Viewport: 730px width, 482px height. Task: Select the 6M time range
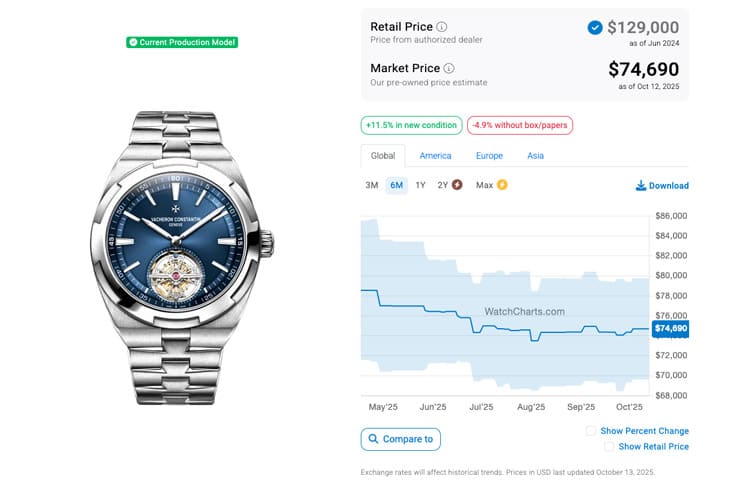[397, 185]
